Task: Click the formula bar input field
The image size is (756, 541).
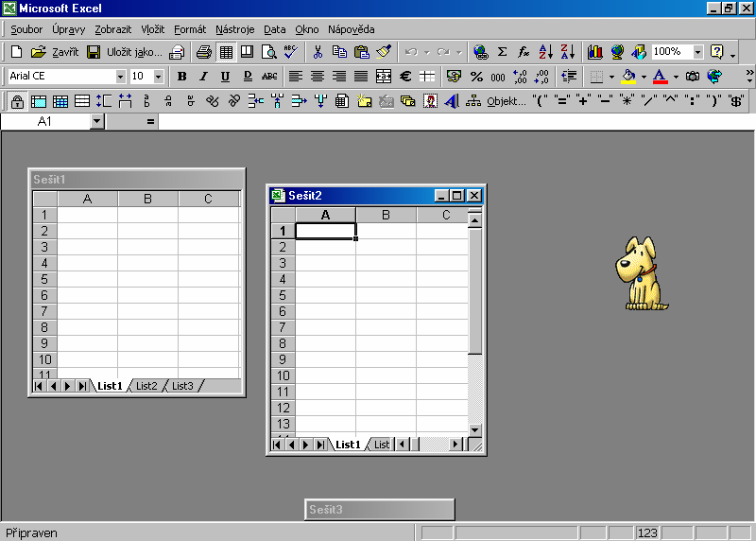Action: click(456, 122)
